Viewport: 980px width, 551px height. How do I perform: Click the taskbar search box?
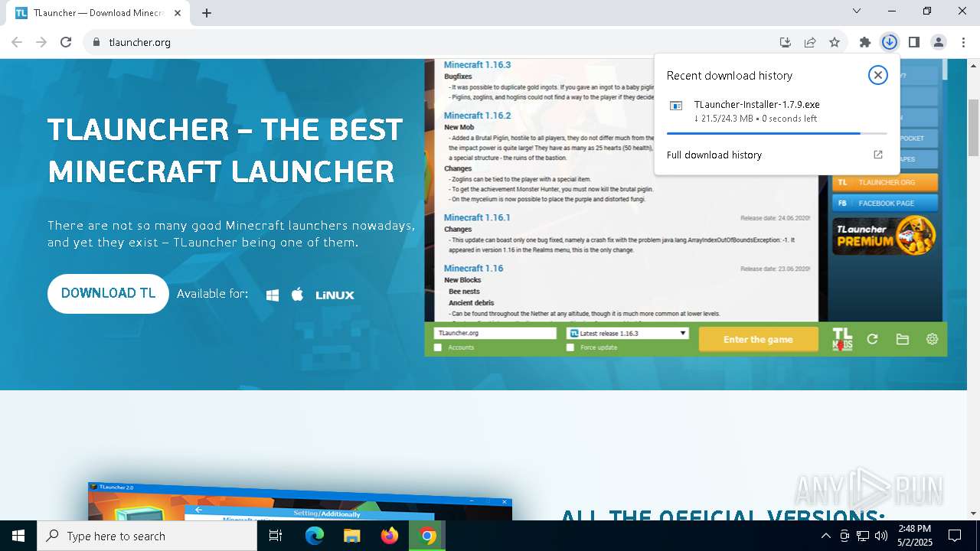click(x=147, y=536)
